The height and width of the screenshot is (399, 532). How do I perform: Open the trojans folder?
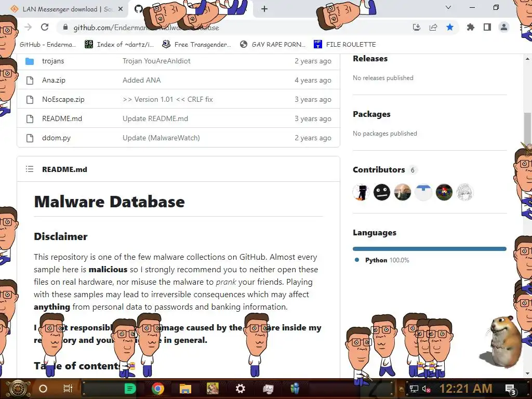[x=53, y=61]
